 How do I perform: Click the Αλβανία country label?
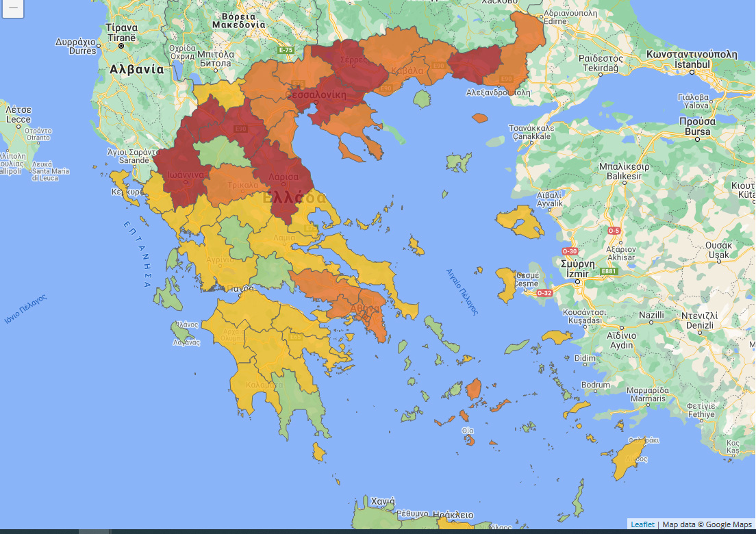(x=136, y=69)
